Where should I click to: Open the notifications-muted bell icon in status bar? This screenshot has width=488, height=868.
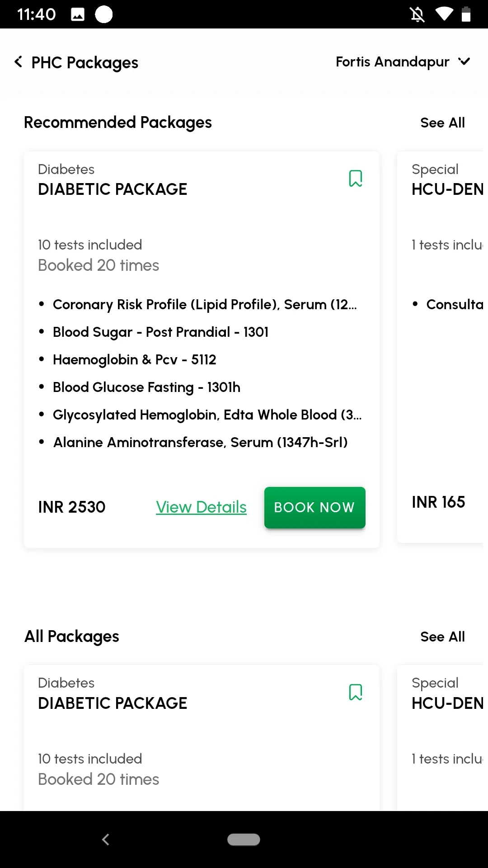pyautogui.click(x=417, y=14)
